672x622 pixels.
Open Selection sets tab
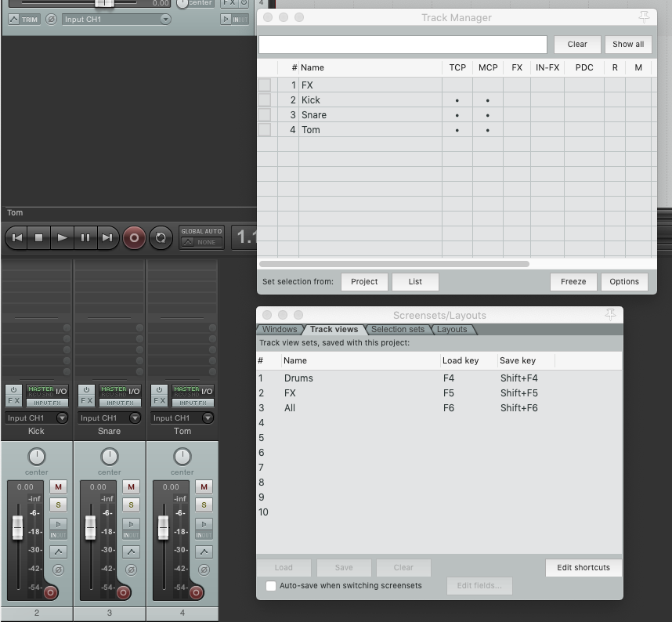398,329
